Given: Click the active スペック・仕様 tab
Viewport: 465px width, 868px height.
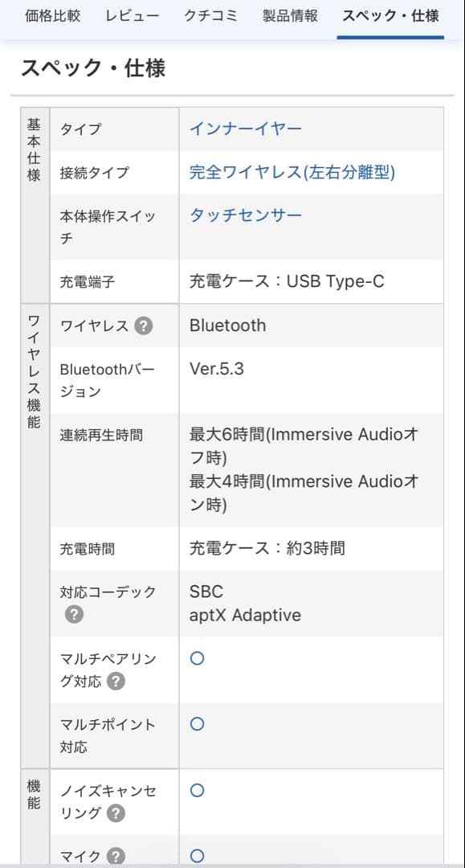Looking at the screenshot, I should [x=390, y=14].
